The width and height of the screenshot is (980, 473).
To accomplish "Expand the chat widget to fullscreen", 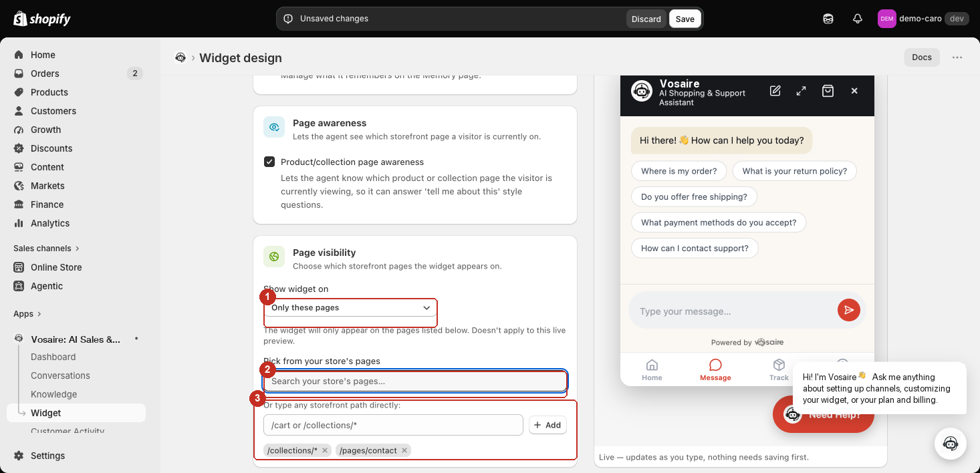I will [x=801, y=91].
